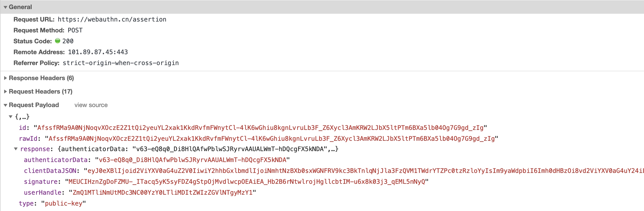Viewport: 644px width, 211px height.
Task: Select the remote address value
Action: (x=98, y=52)
